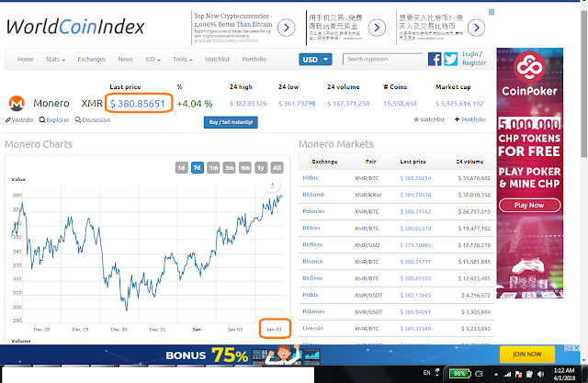Open the Monero Discussion link
This screenshot has width=588, height=383.
pos(93,120)
